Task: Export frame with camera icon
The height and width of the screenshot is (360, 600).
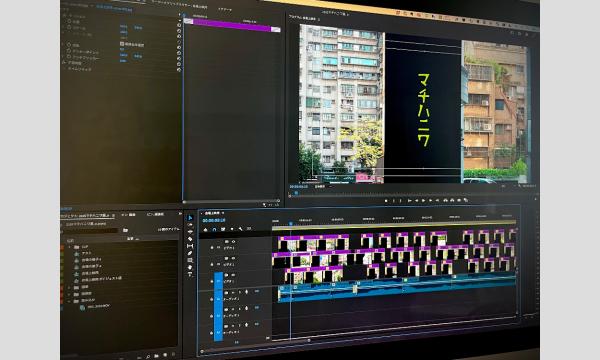Action: [x=459, y=200]
